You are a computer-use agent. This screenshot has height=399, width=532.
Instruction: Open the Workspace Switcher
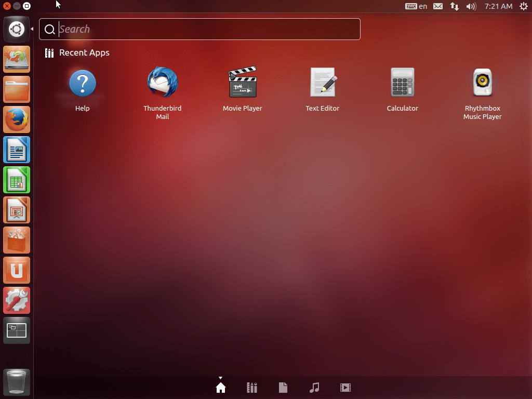(17, 330)
